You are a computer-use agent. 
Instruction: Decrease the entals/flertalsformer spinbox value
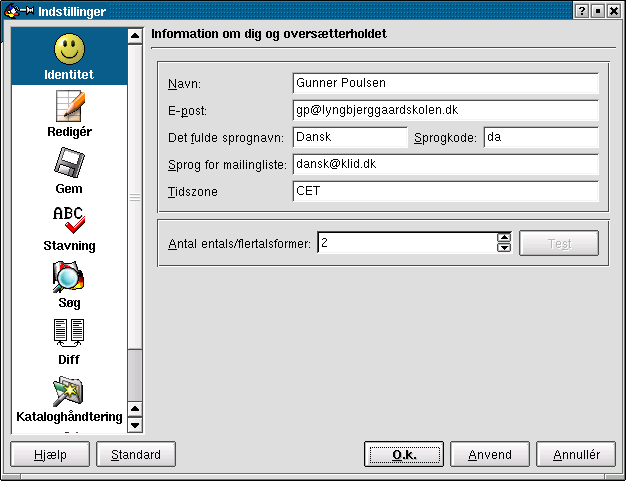[504, 248]
